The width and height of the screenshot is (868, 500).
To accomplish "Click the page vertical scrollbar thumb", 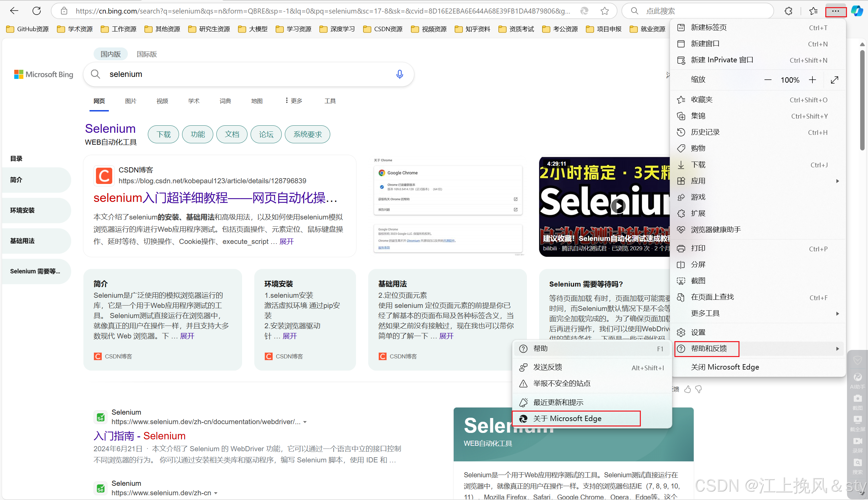I will pyautogui.click(x=862, y=100).
